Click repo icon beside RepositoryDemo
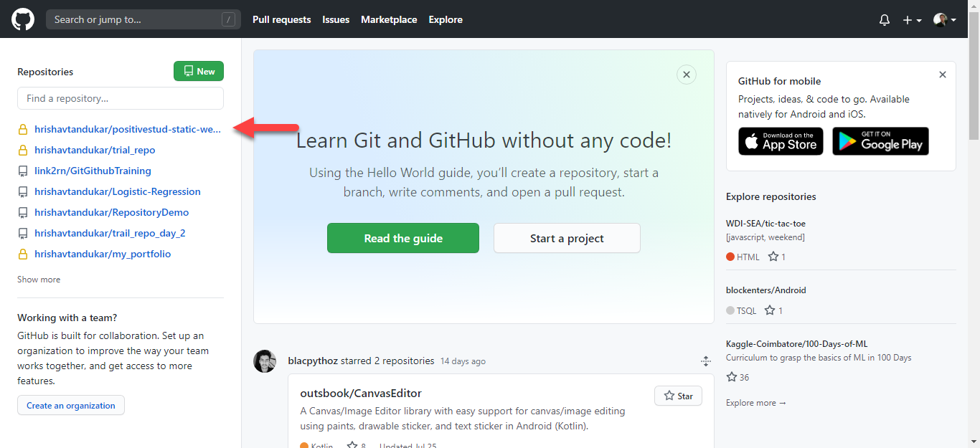980x448 pixels. [x=22, y=213]
